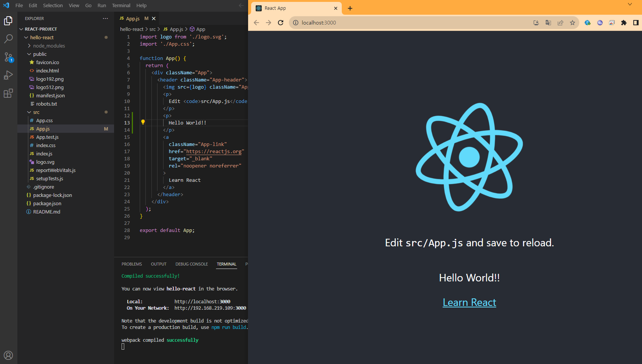Click the https://reactjs.org link in code
Viewport: 642px width, 364px height.
coord(214,151)
